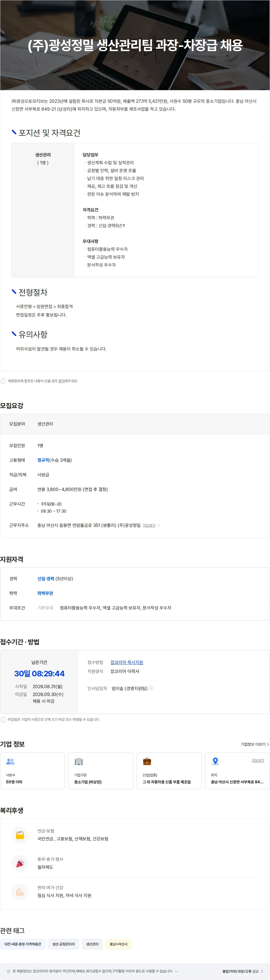Image resolution: width=270 pixels, height=980 pixels.
Task: Click the remaining time 30일 08:29:44 countdown
Action: coord(39,673)
